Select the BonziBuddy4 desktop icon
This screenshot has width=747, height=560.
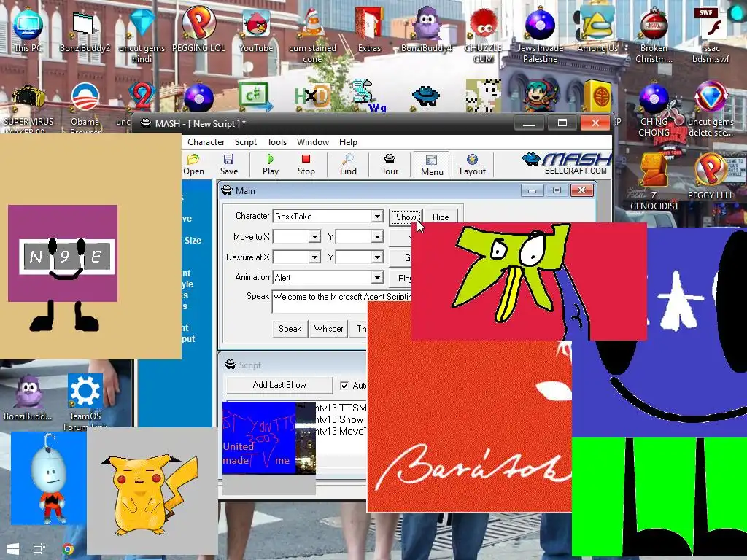426,29
